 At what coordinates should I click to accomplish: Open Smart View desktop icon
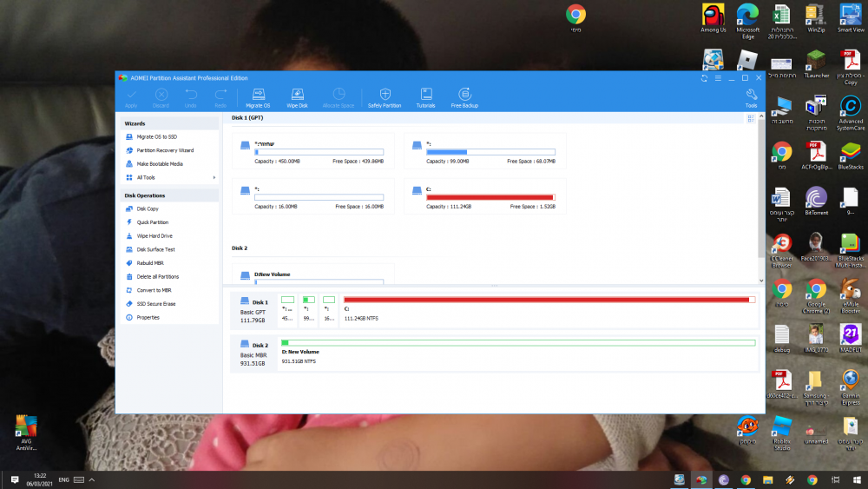(x=851, y=19)
